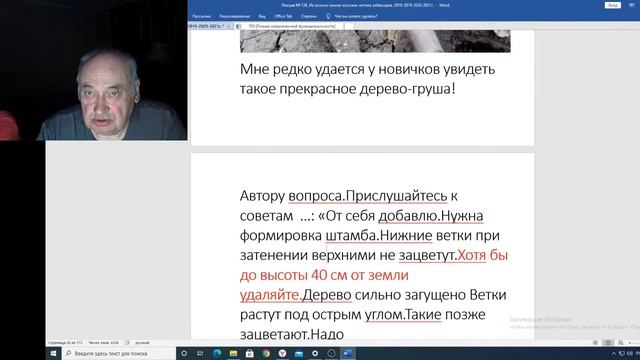The image size is (640, 360).
Task: Open File Explorer from the taskbar
Action: tap(233, 353)
